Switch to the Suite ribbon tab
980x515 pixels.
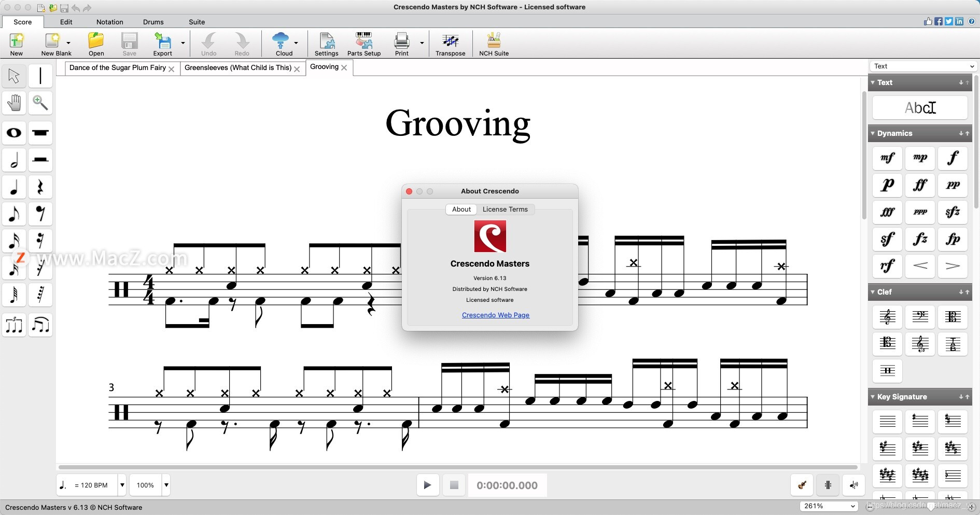197,22
